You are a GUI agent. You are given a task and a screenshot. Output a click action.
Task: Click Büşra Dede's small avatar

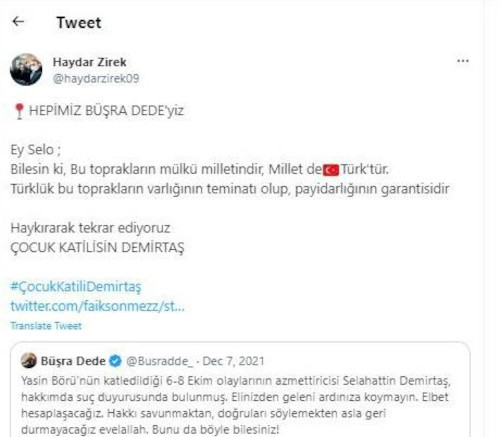[29, 360]
